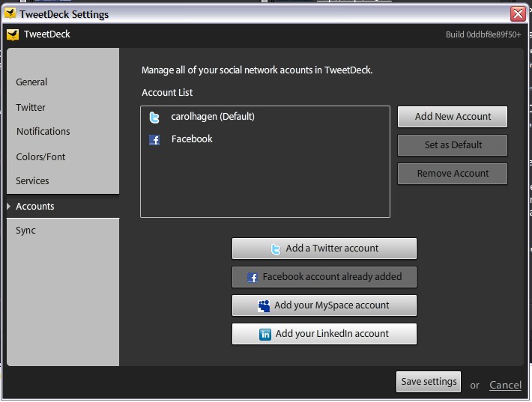Image resolution: width=532 pixels, height=402 pixels.
Task: Close the TweetDeck Settings window
Action: 518,14
